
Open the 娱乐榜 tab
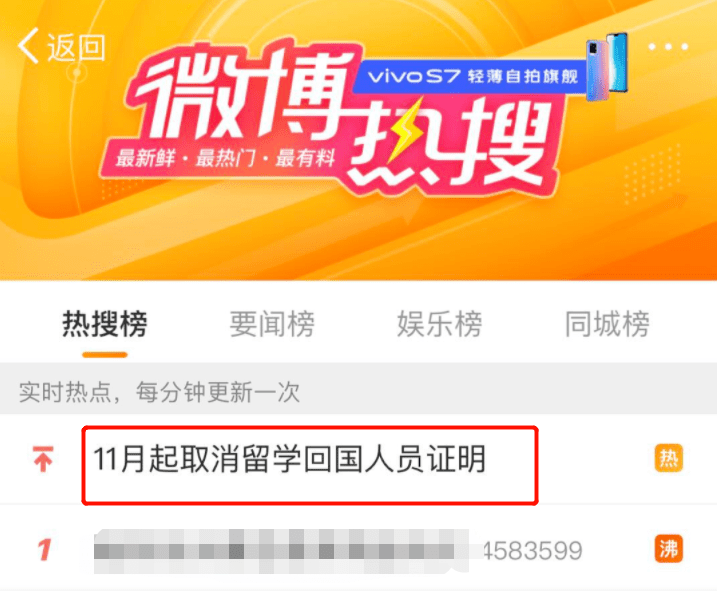pos(439,324)
